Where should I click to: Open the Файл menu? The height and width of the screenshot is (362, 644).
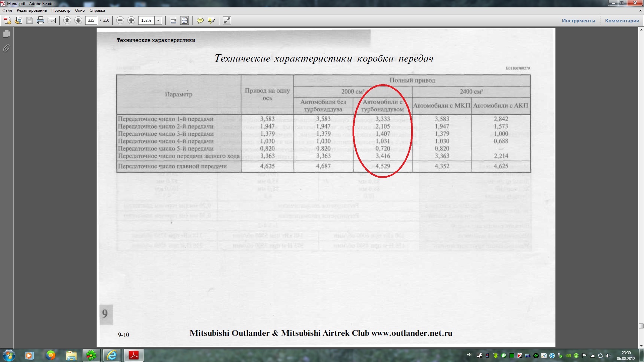point(7,10)
